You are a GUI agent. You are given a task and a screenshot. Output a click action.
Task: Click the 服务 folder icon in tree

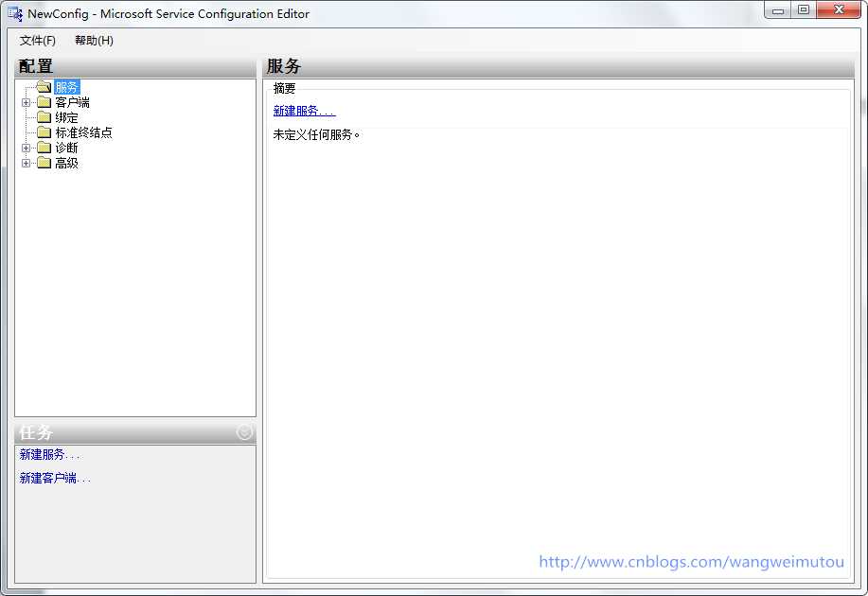[44, 87]
